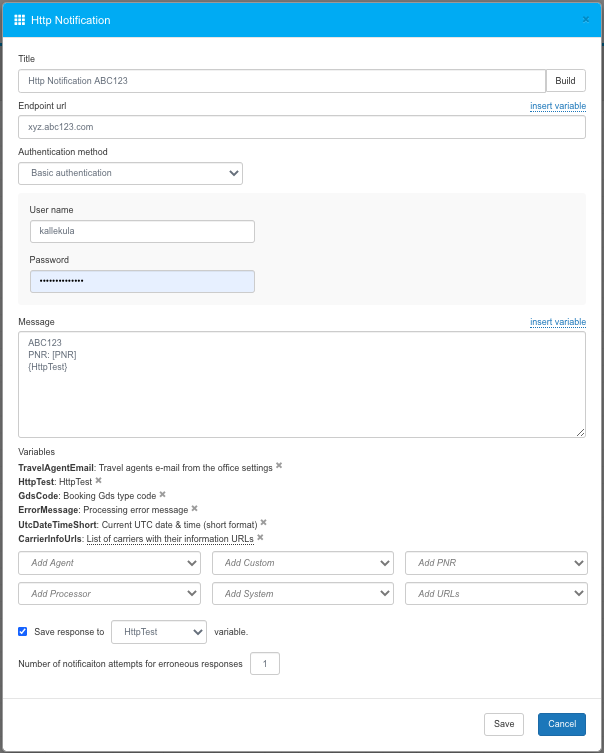Remove the HttpTest variable

pos(98,480)
